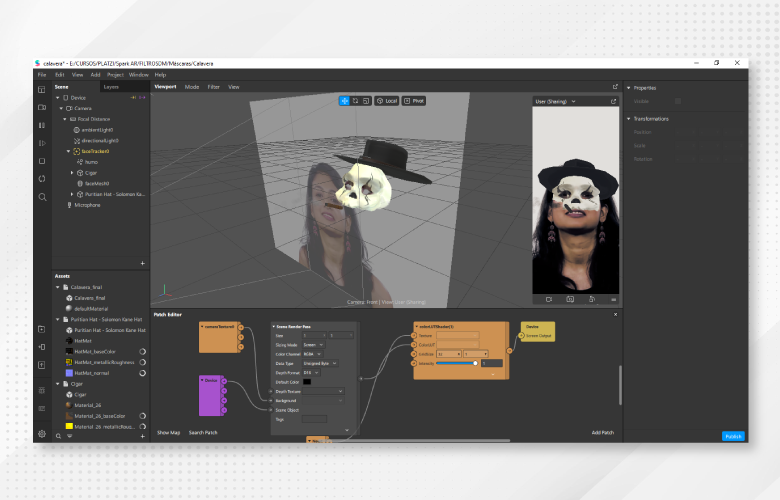Open the assets filter dropdown icon
The image size is (780, 500).
click(x=70, y=436)
